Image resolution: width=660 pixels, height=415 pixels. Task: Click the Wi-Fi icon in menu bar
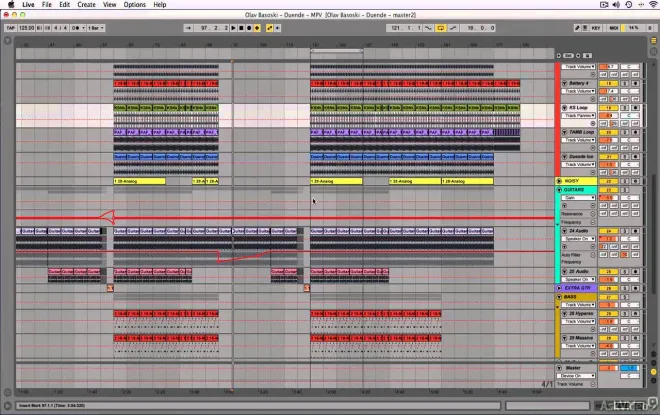coord(653,5)
